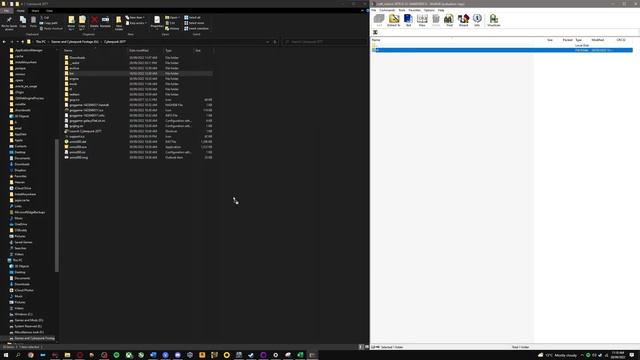This screenshot has width=640, height=360.
Task: Open the Quick Access Toolbar customize dropdown
Action: click(22, 4)
